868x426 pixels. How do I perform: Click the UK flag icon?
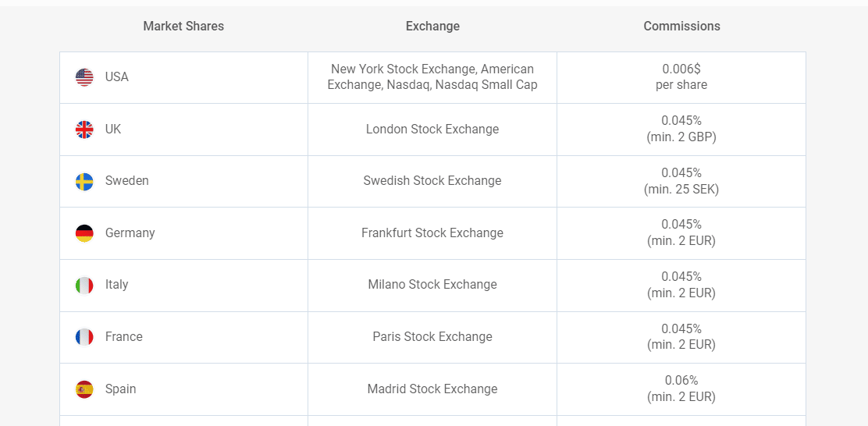(84, 130)
